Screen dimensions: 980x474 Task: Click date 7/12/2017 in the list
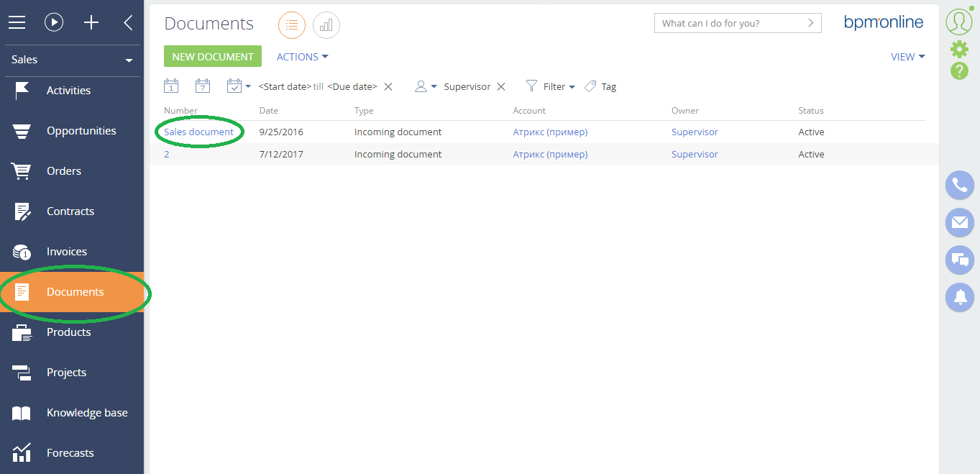point(281,155)
